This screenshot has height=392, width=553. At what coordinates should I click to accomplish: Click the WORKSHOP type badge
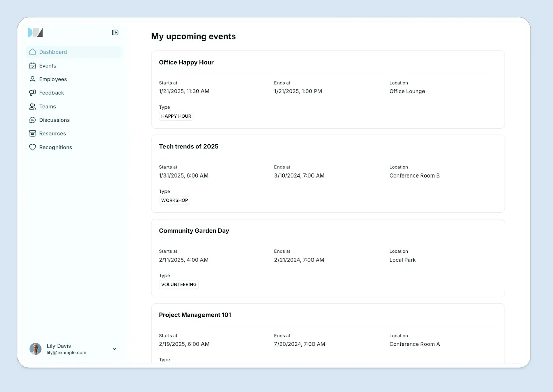click(175, 200)
